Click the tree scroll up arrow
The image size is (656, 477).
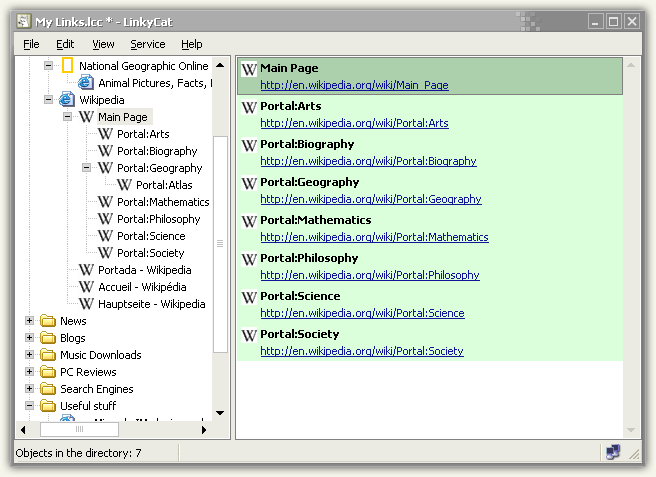(x=220, y=65)
